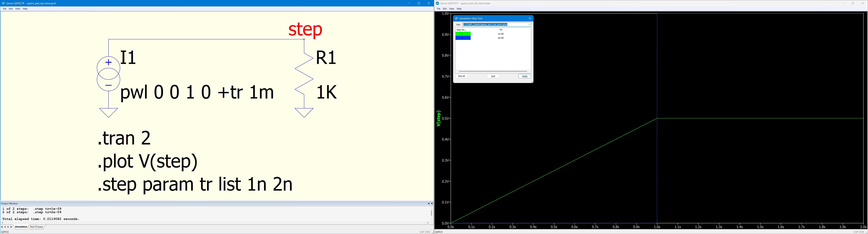Click the '.step param tr list 1n 2n' directive
Screen dimensions: 868x234
point(195,185)
